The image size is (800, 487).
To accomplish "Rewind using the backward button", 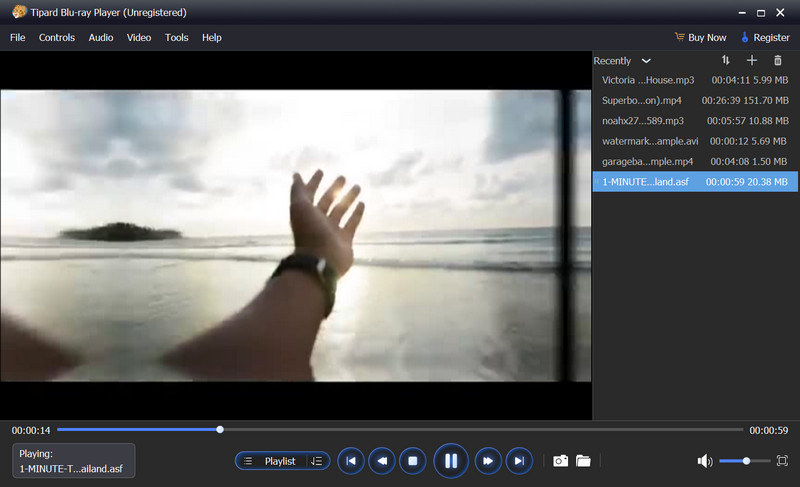I will [382, 461].
